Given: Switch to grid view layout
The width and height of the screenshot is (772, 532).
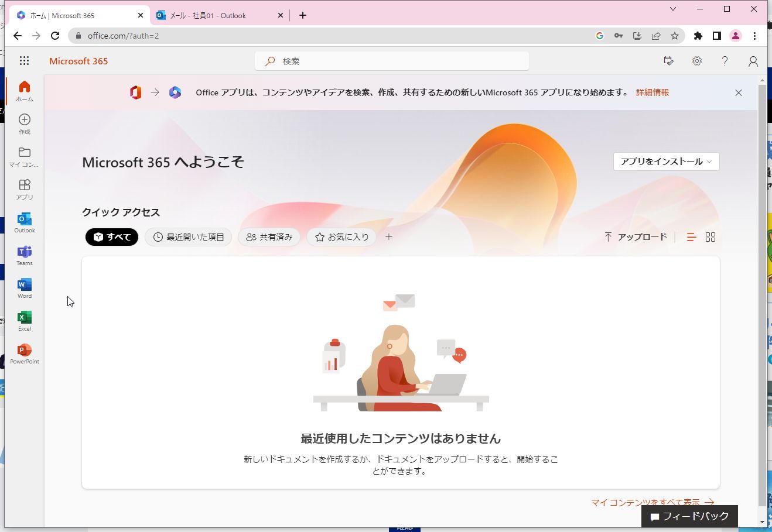Looking at the screenshot, I should pyautogui.click(x=710, y=237).
